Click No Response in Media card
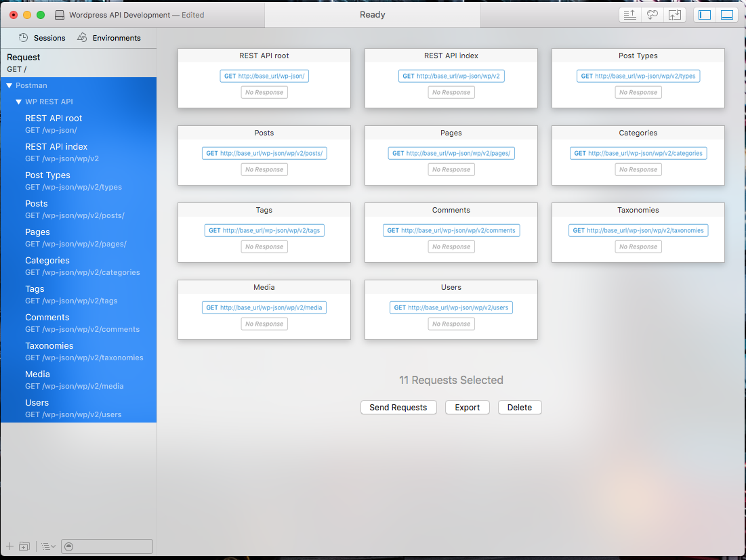 pos(264,324)
